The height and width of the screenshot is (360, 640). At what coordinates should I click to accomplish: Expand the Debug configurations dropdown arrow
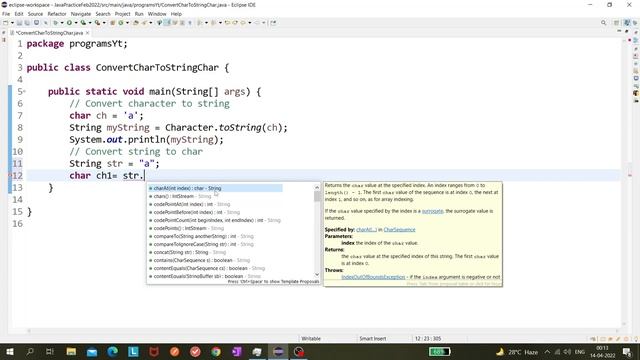62,23
